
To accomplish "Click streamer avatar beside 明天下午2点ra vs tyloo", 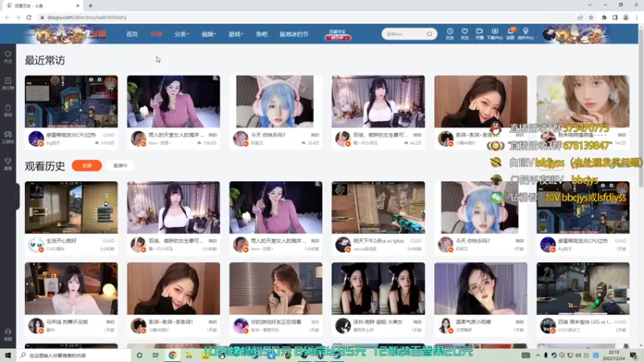I will (x=343, y=245).
